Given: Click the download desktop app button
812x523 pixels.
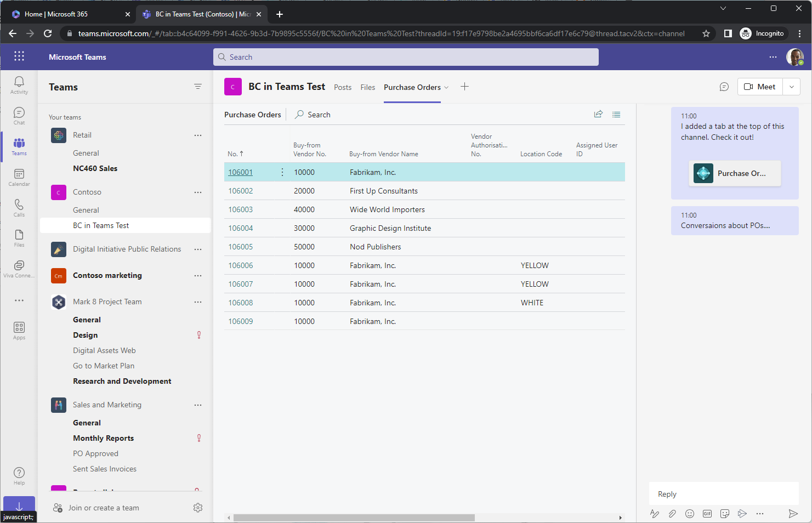Looking at the screenshot, I should (x=19, y=505).
